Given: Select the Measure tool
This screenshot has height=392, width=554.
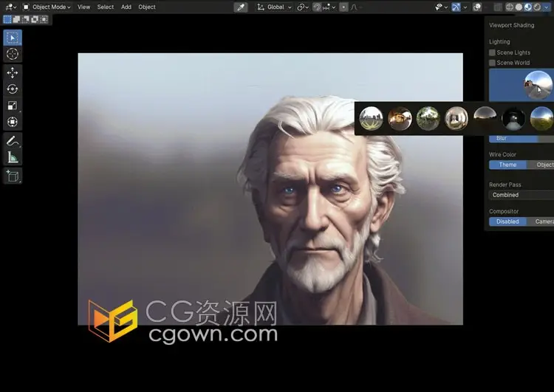Looking at the screenshot, I should 13,157.
